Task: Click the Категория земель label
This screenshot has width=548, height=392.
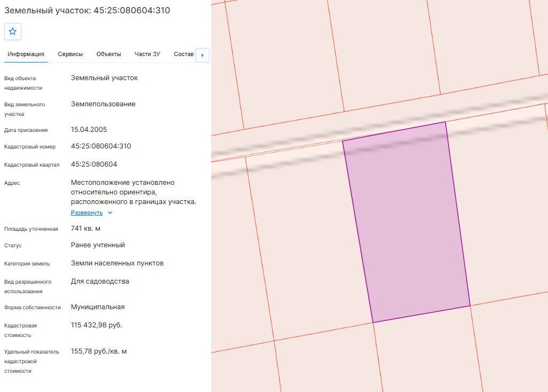Action: [x=27, y=263]
